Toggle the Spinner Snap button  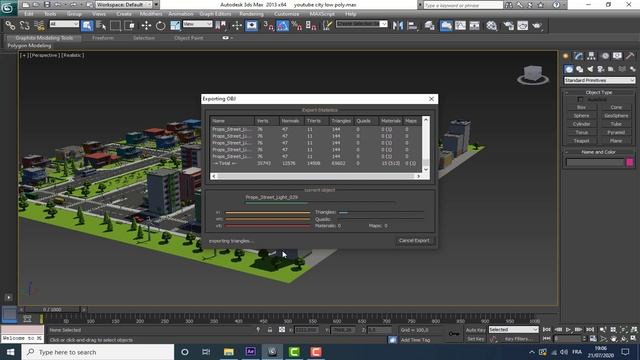point(311,26)
